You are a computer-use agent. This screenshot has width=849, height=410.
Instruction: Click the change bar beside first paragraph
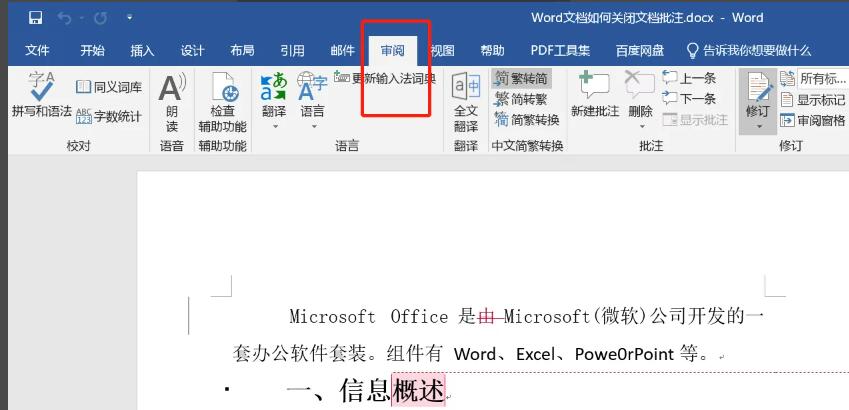[x=188, y=315]
